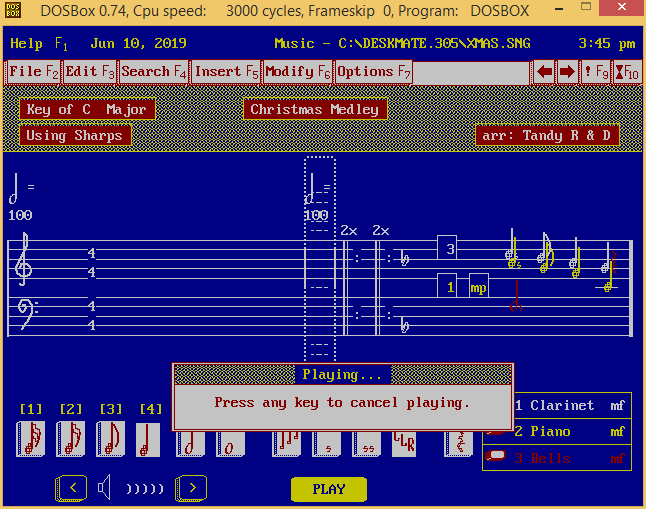Click the flat sign on the treble staff
This screenshot has height=509, width=646.
click(405, 259)
